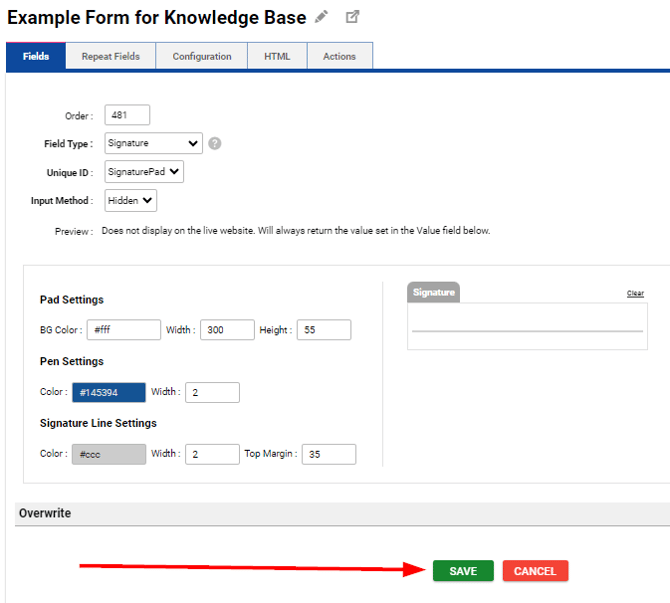This screenshot has height=603, width=670.
Task: Click the Order input field
Action: click(x=127, y=115)
